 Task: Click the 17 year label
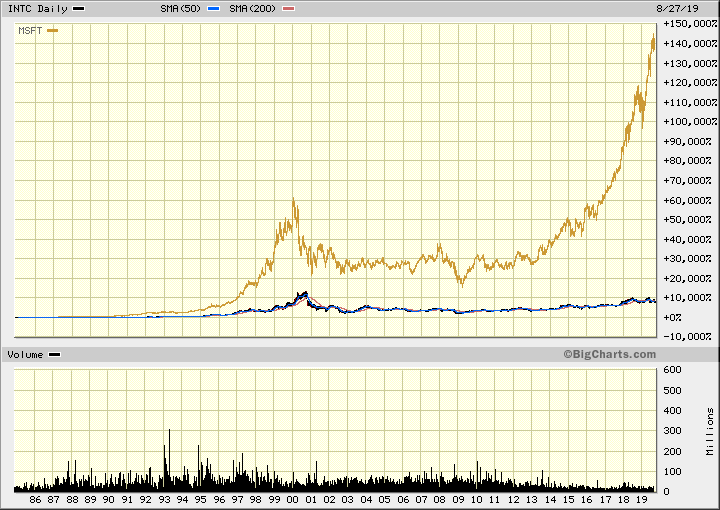pyautogui.click(x=605, y=500)
